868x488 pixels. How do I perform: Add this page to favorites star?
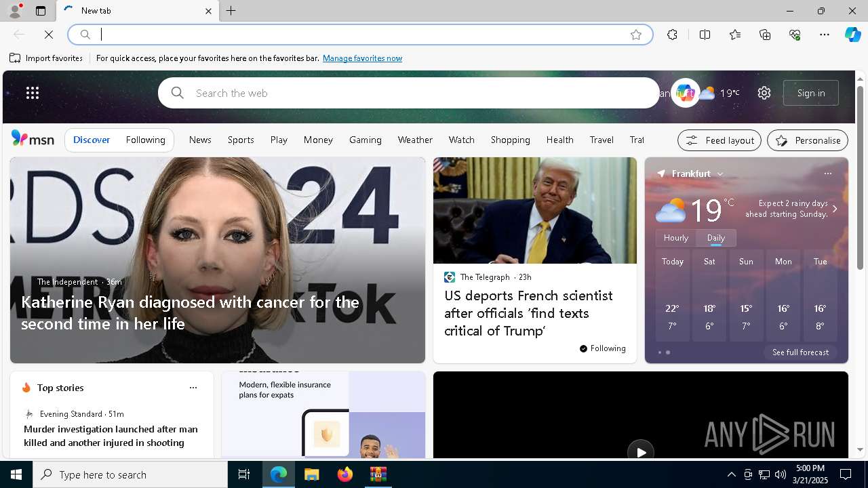(635, 35)
